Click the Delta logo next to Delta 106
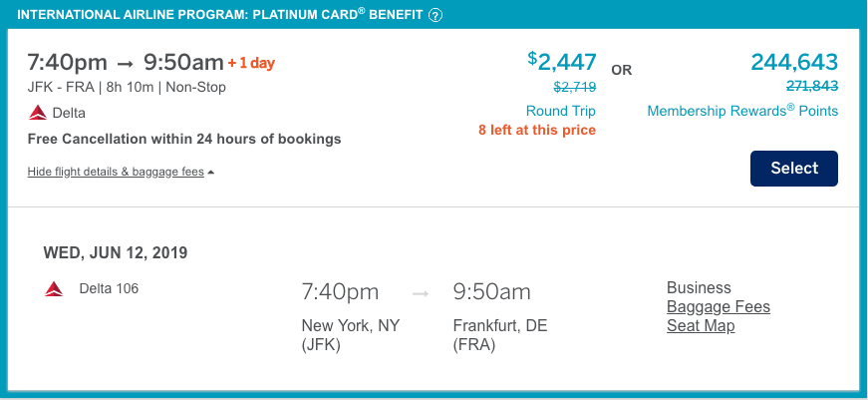Screen dimensions: 868x400 pyautogui.click(x=54, y=289)
